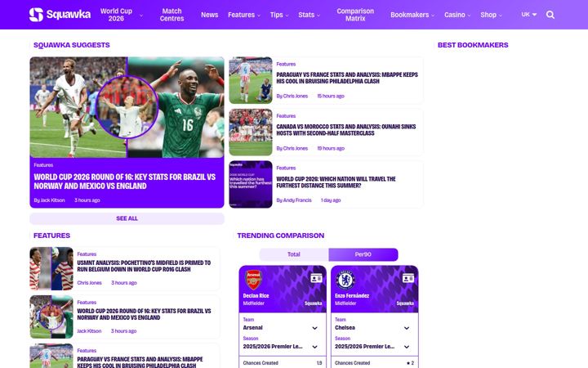The height and width of the screenshot is (368, 588).
Task: Click player profile card icon on Enzo Fernández card
Action: 408,278
